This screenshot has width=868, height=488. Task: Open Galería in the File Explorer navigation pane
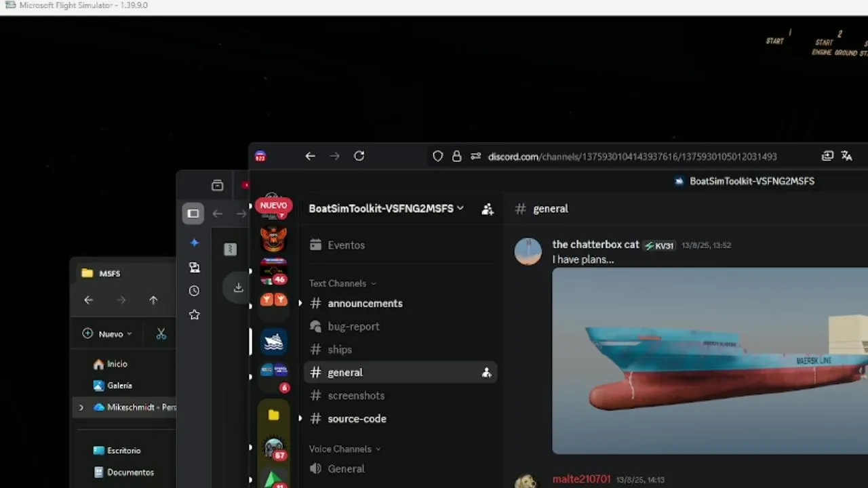[113, 386]
